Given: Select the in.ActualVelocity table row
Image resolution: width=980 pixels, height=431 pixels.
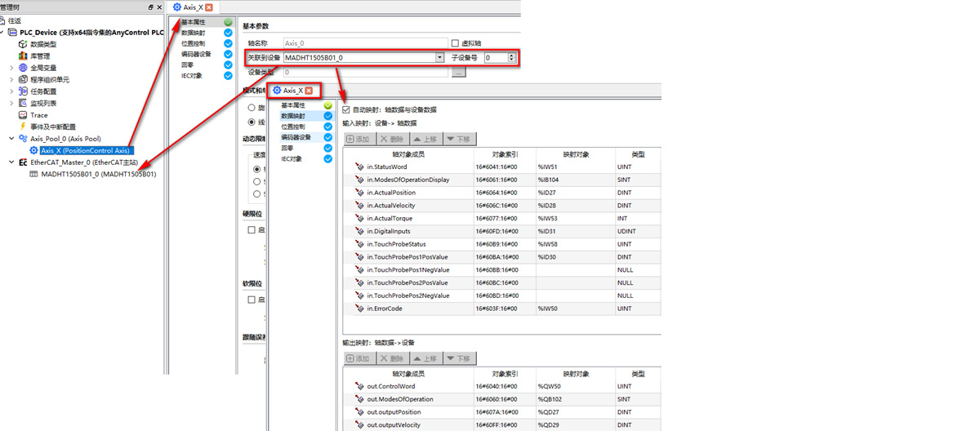Looking at the screenshot, I should click(x=502, y=206).
